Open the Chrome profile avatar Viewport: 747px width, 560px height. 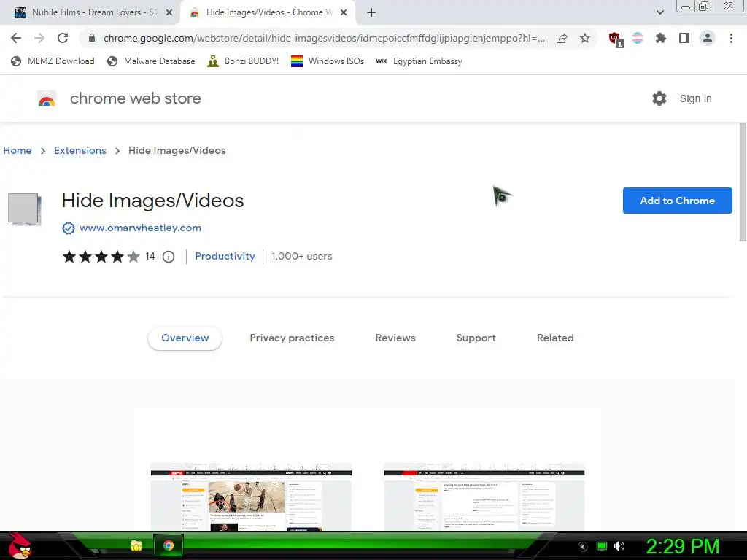pos(708,38)
